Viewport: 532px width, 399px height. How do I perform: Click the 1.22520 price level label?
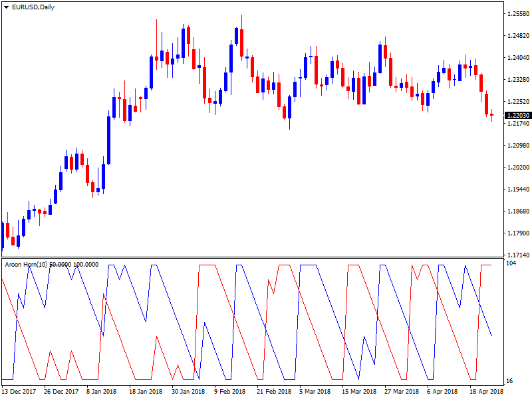tap(518, 102)
